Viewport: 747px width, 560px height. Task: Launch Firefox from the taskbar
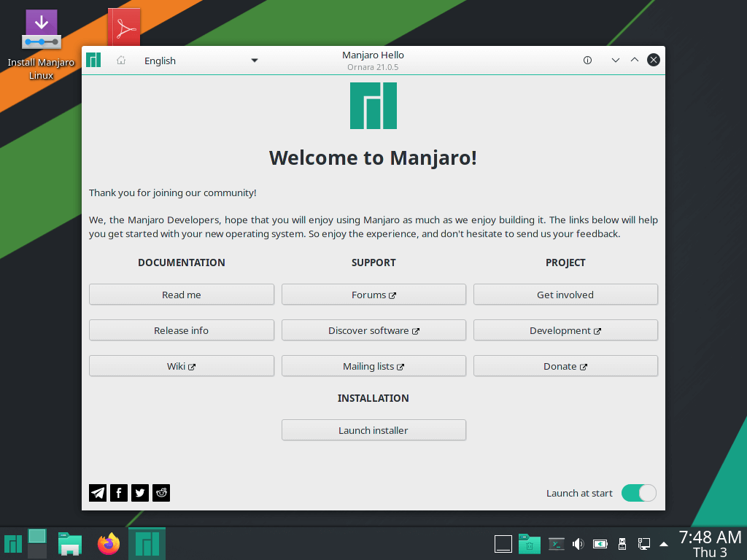click(x=109, y=544)
